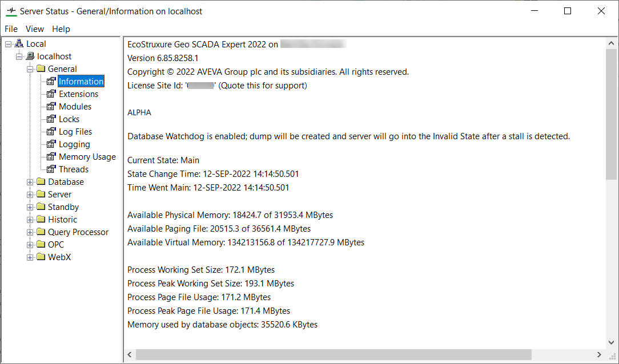
Task: Select the Standby tree item
Action: tap(63, 207)
